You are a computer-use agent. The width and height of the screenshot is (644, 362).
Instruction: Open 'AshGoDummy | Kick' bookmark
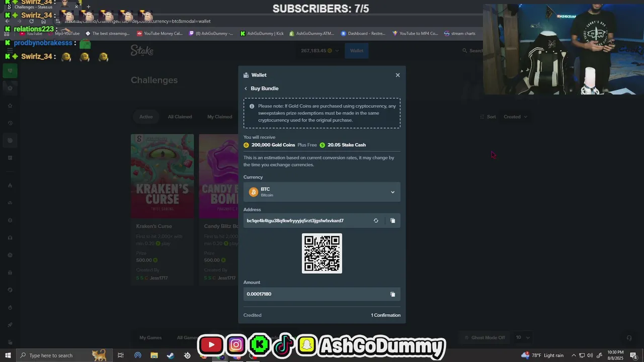[x=262, y=34]
